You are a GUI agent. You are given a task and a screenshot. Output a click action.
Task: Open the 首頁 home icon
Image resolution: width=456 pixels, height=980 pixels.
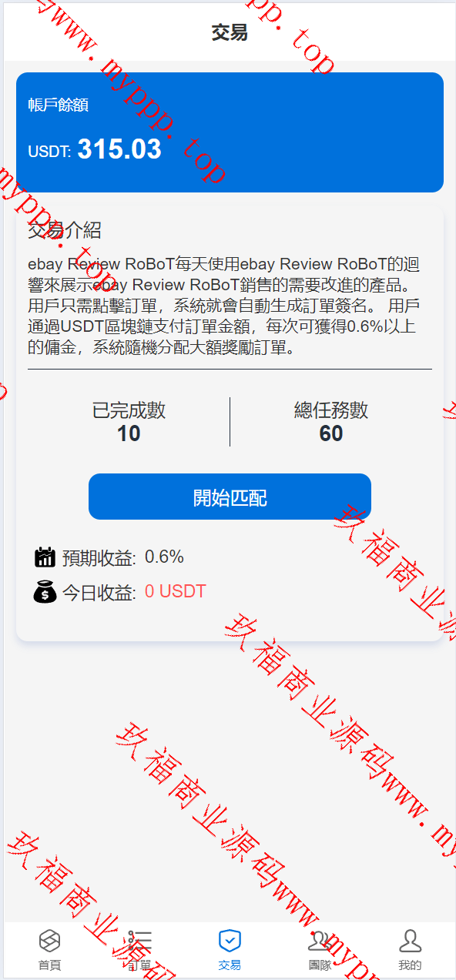[49, 940]
